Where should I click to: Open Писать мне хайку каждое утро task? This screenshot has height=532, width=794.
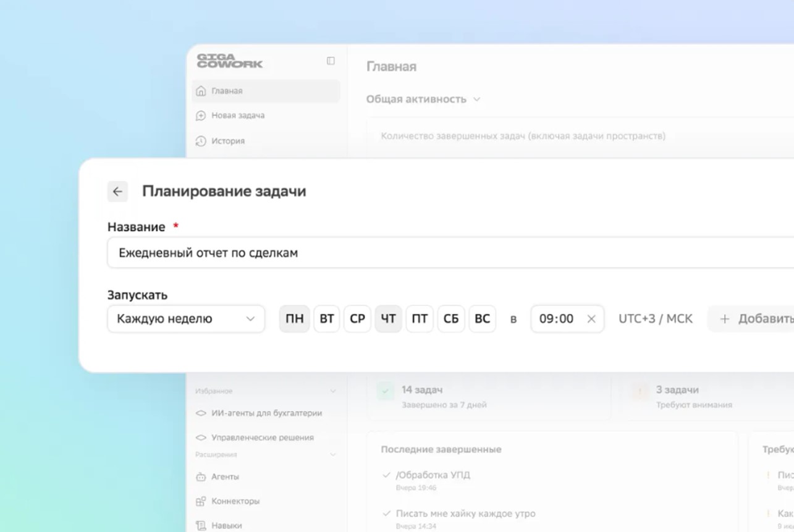click(466, 513)
